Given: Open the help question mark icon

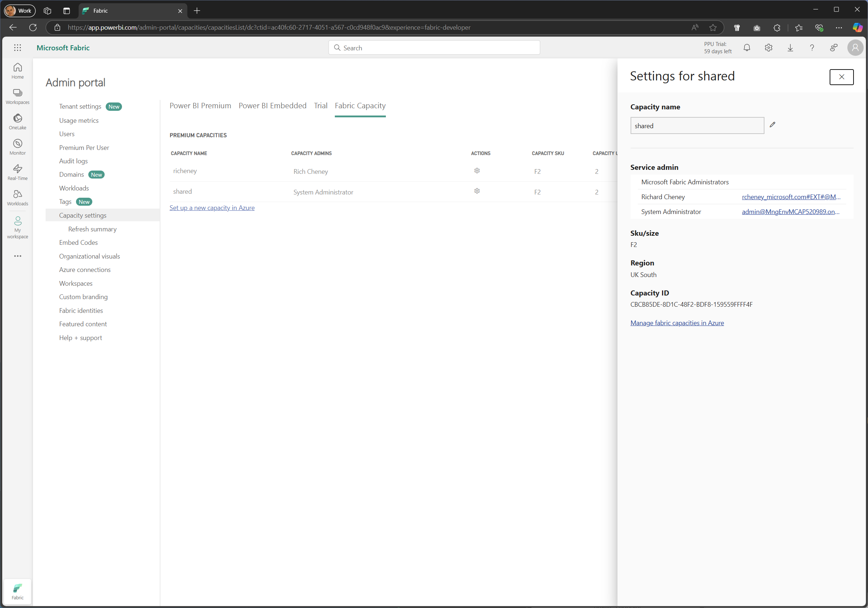Looking at the screenshot, I should tap(812, 48).
